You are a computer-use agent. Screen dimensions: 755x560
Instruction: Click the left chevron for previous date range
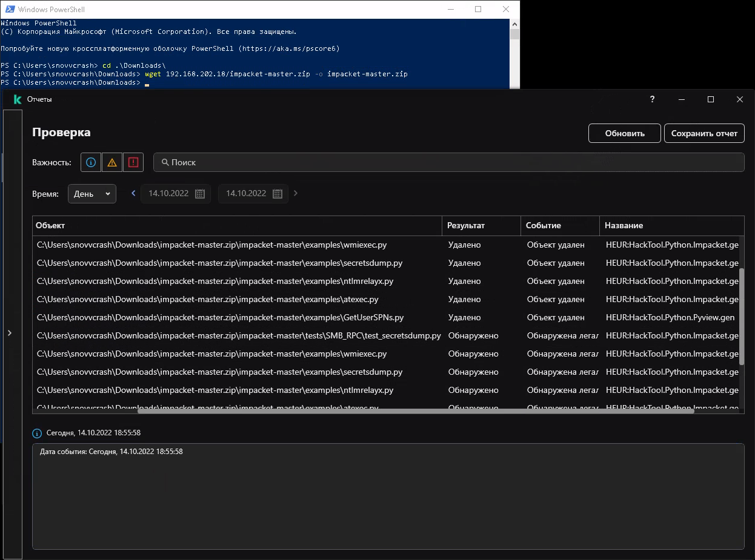point(133,193)
